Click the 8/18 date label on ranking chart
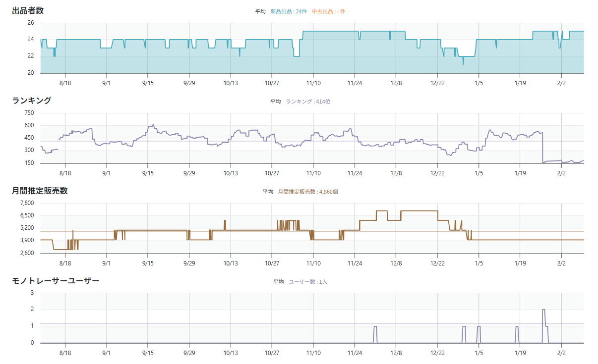 tap(65, 173)
